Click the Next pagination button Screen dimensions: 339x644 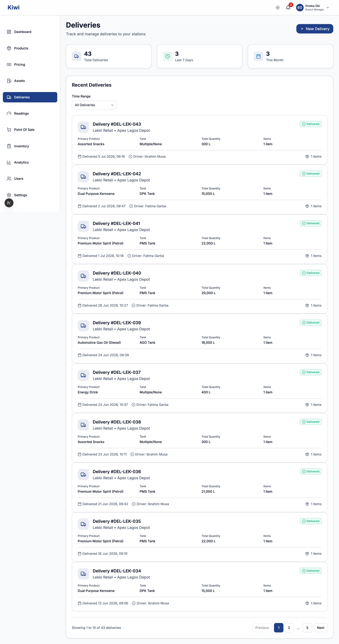coord(320,628)
